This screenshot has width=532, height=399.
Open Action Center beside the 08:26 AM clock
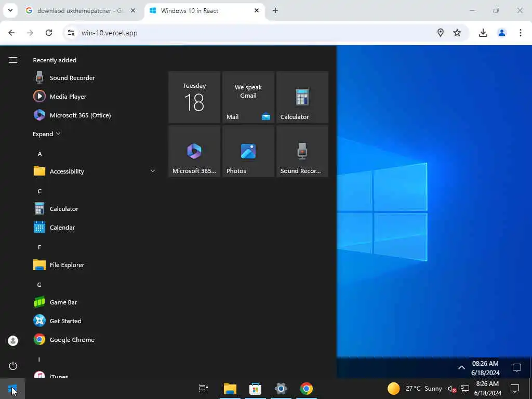pyautogui.click(x=517, y=368)
